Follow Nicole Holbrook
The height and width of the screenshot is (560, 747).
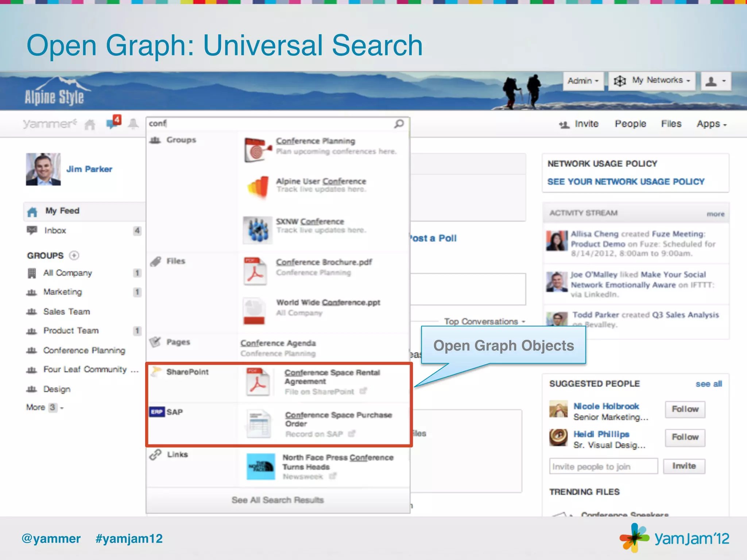[x=685, y=409]
